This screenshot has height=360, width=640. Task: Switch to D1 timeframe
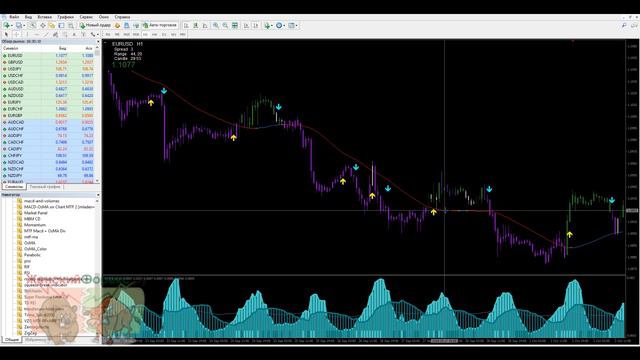coord(164,34)
